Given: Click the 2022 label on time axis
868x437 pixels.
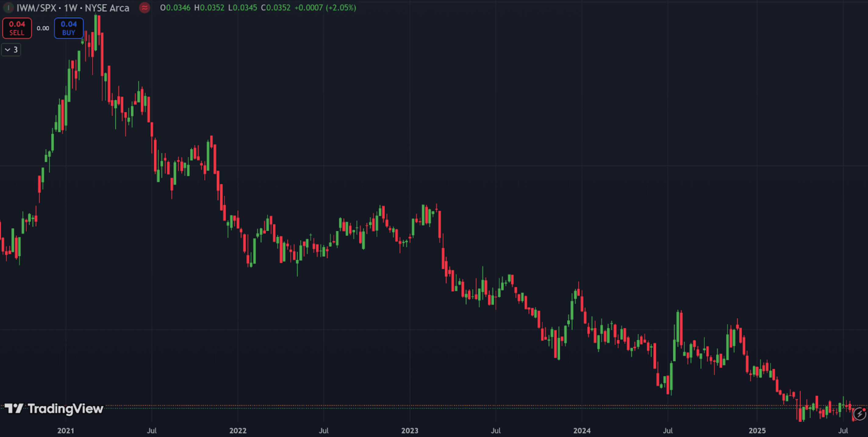Looking at the screenshot, I should pyautogui.click(x=238, y=430).
